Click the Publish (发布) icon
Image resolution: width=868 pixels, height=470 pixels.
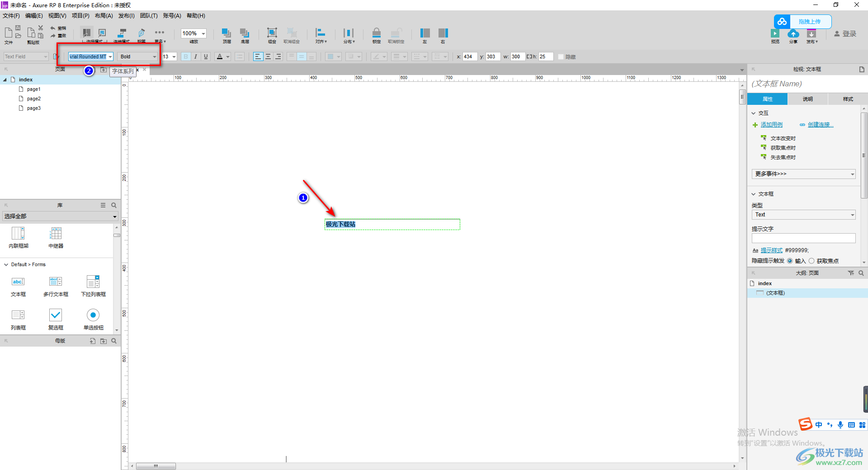[811, 33]
